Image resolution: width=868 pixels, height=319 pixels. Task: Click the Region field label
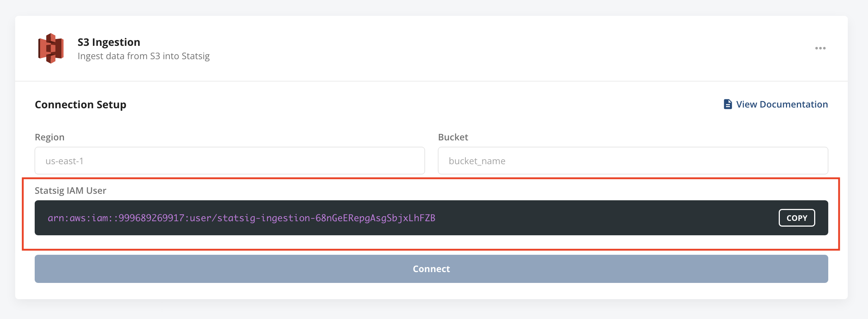click(49, 137)
